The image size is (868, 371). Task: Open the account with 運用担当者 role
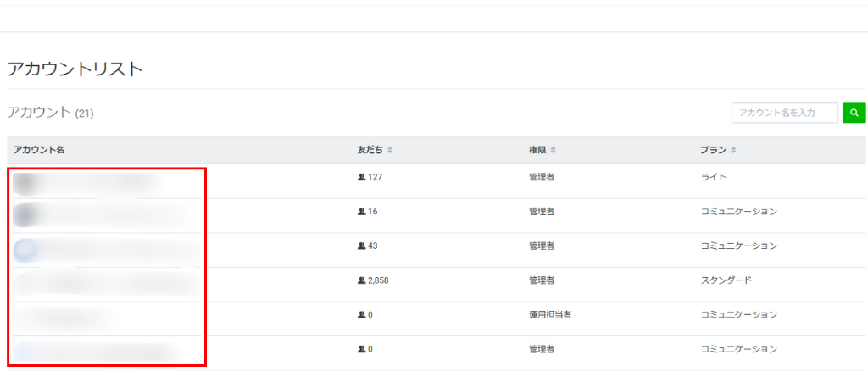64,318
